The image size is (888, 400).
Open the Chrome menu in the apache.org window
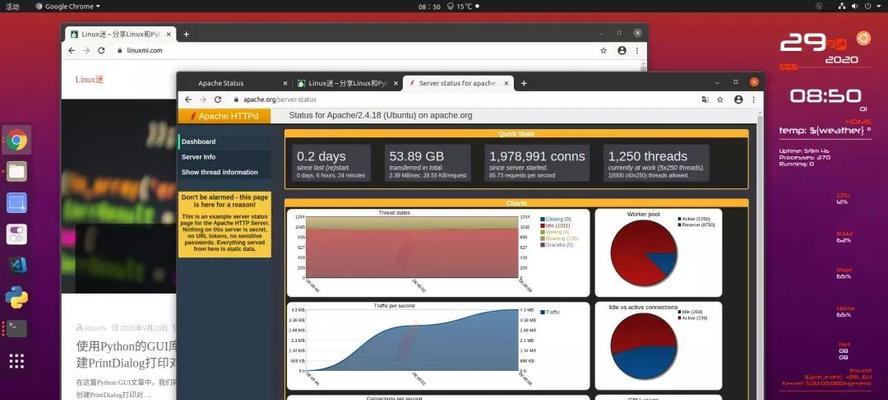coord(753,99)
